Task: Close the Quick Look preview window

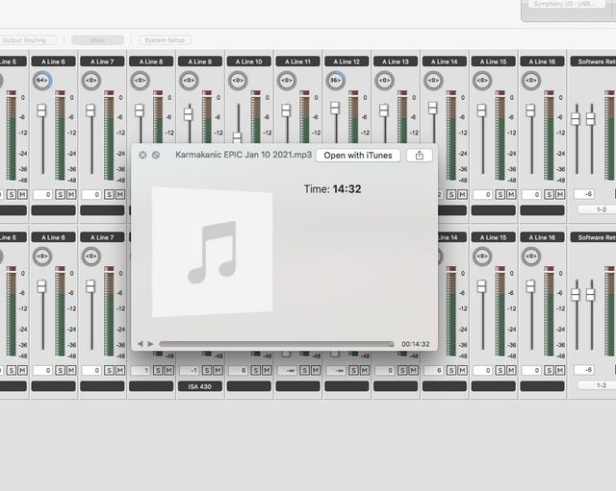Action: 143,155
